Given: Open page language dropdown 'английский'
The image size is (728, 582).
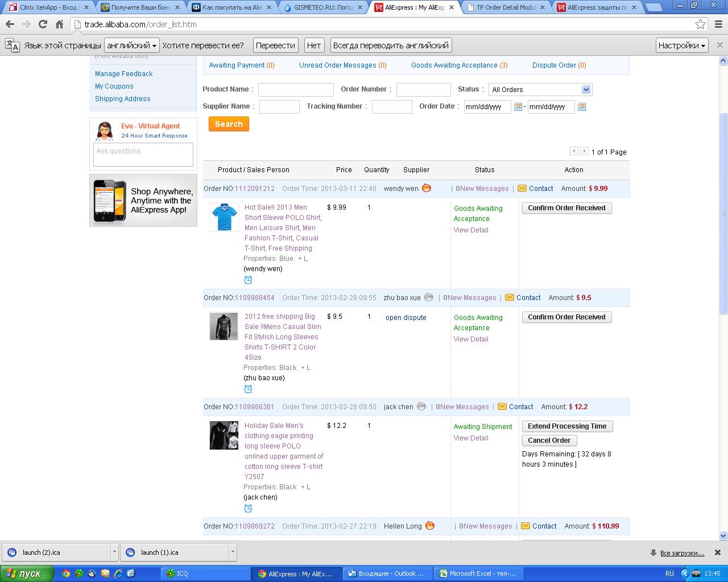Looking at the screenshot, I should [x=132, y=45].
